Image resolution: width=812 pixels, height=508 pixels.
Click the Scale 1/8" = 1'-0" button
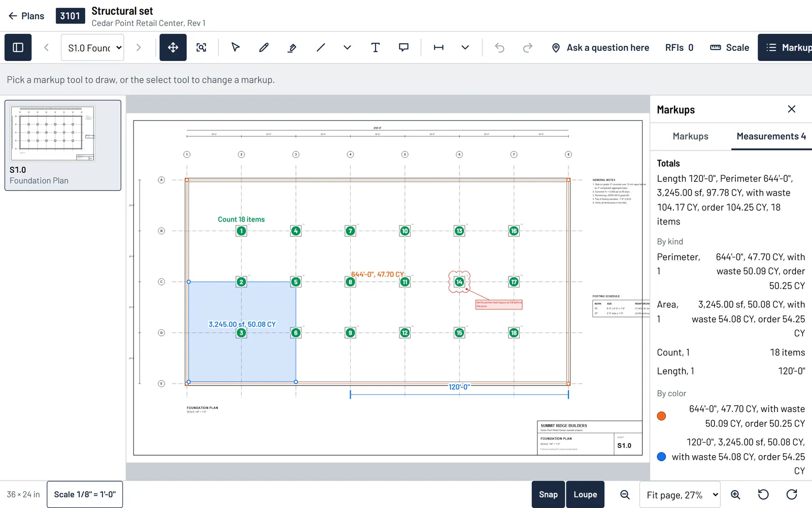(x=85, y=494)
